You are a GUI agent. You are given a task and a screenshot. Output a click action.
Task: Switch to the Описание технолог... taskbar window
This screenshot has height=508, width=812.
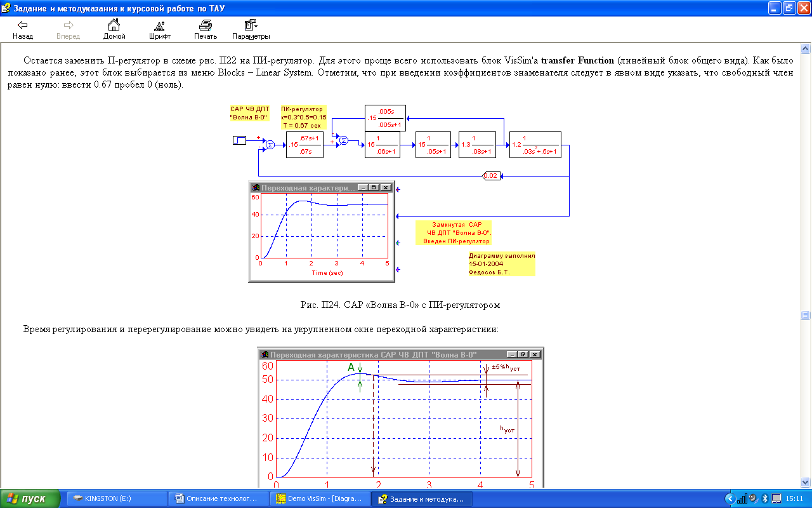pyautogui.click(x=219, y=499)
